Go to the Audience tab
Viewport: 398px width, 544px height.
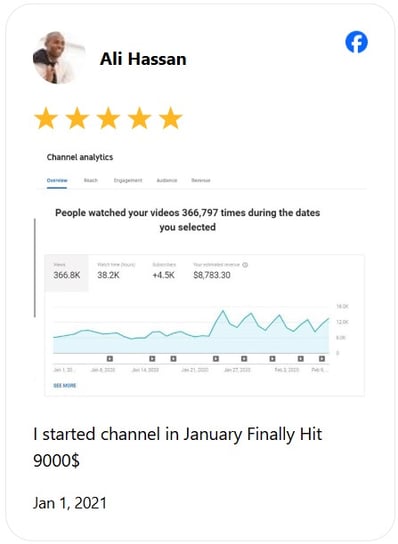167,180
